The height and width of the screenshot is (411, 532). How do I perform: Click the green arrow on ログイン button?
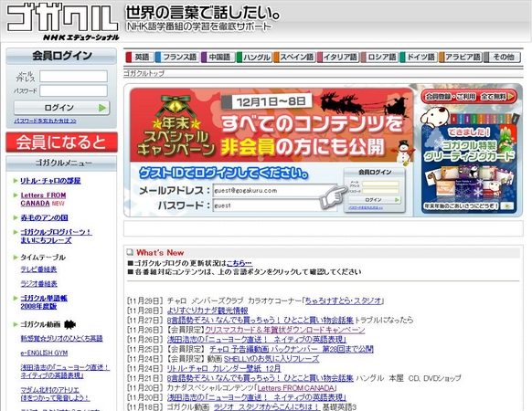102,108
